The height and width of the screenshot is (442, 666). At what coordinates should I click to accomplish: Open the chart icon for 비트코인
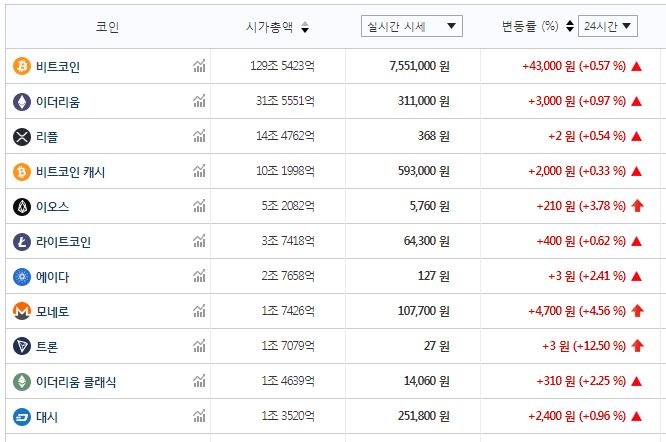[200, 67]
